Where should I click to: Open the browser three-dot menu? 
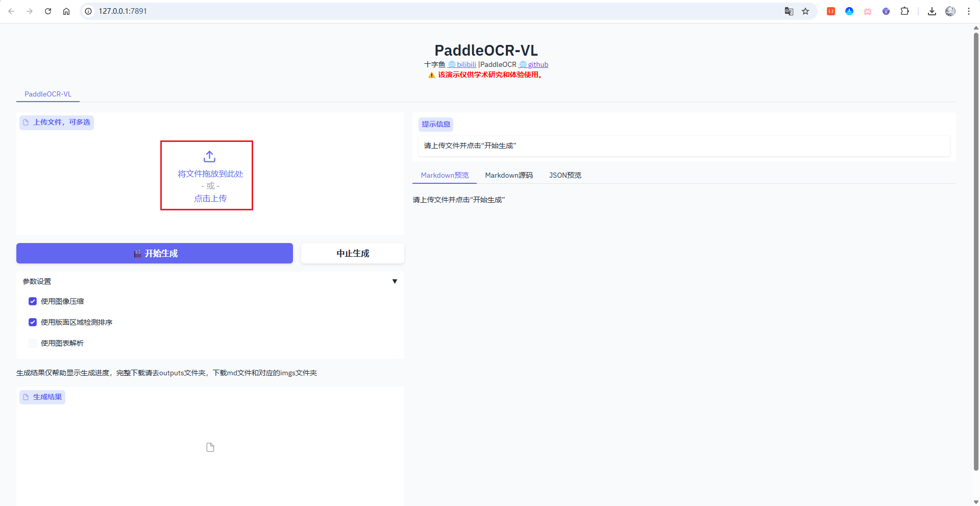pyautogui.click(x=969, y=11)
